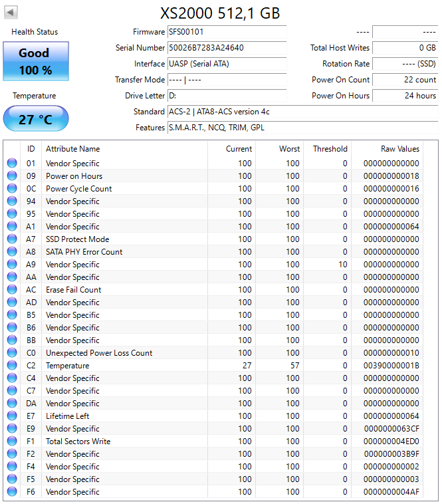442x504 pixels.
Task: Select the status icon for attribute 95
Action: 12,213
